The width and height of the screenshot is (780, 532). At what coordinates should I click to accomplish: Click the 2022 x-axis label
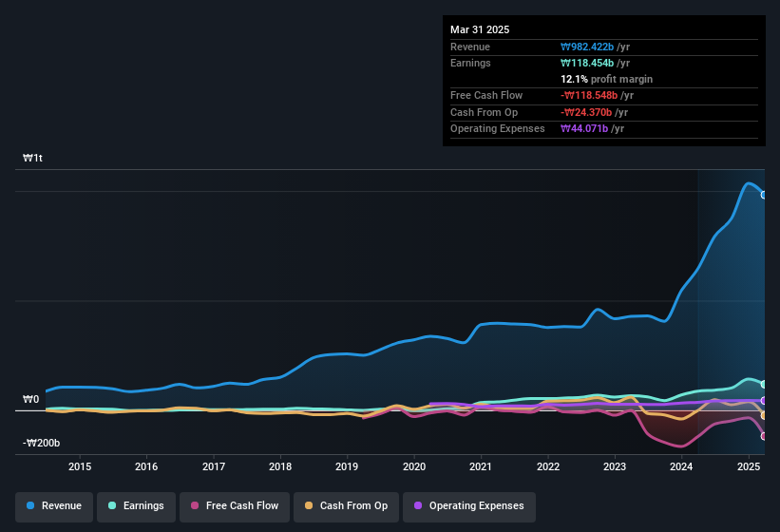547,466
